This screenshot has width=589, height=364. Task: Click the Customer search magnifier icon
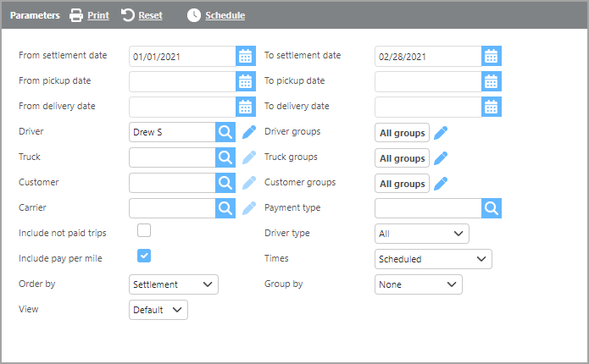225,183
